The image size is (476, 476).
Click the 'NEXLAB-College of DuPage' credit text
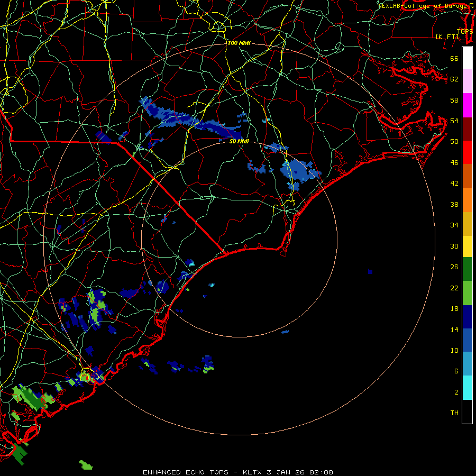pos(422,6)
